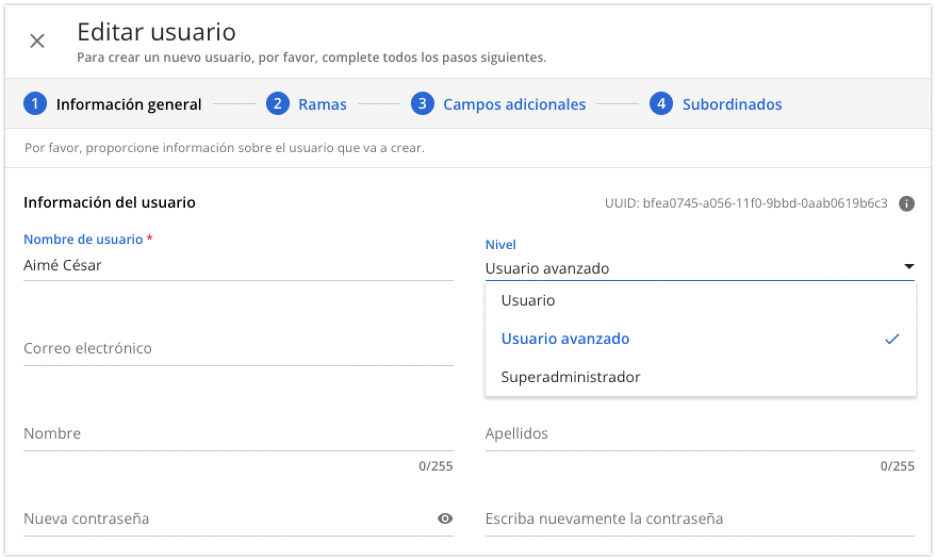Click the Nombre de usuario field

(x=160, y=265)
